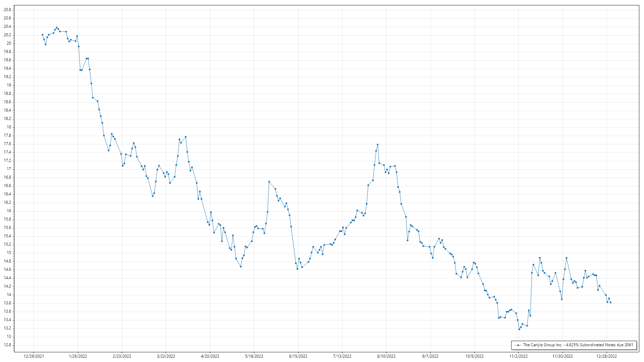Select the 3/23/2022 x-axis tick label
The image size is (644, 362).
tap(166, 356)
